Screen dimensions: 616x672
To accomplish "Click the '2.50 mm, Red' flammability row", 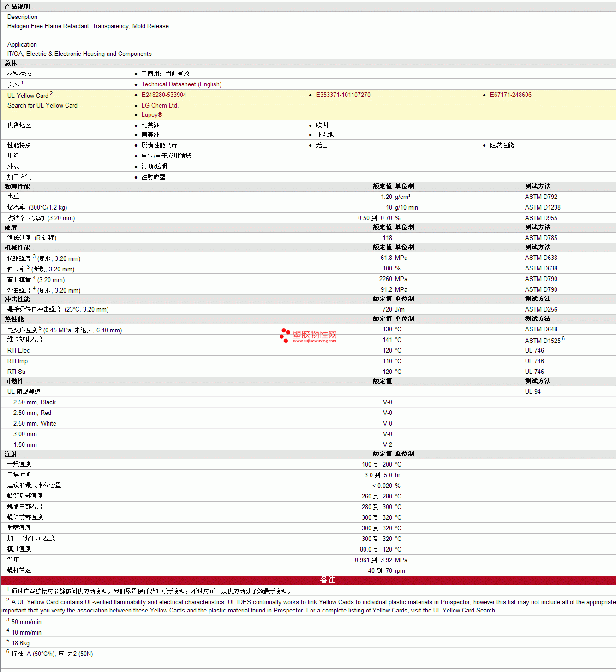I will pos(308,413).
